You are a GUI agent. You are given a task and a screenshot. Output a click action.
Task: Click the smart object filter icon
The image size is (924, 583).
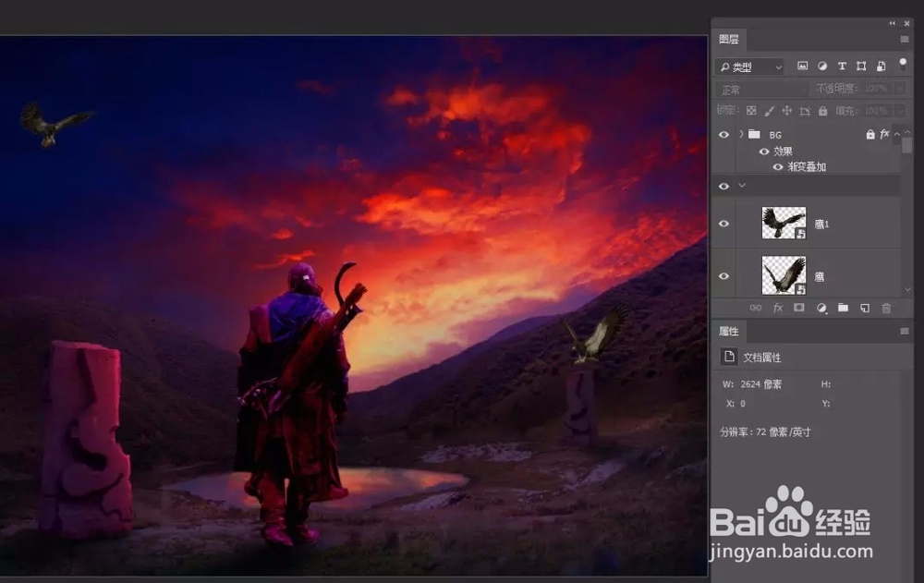[x=881, y=66]
